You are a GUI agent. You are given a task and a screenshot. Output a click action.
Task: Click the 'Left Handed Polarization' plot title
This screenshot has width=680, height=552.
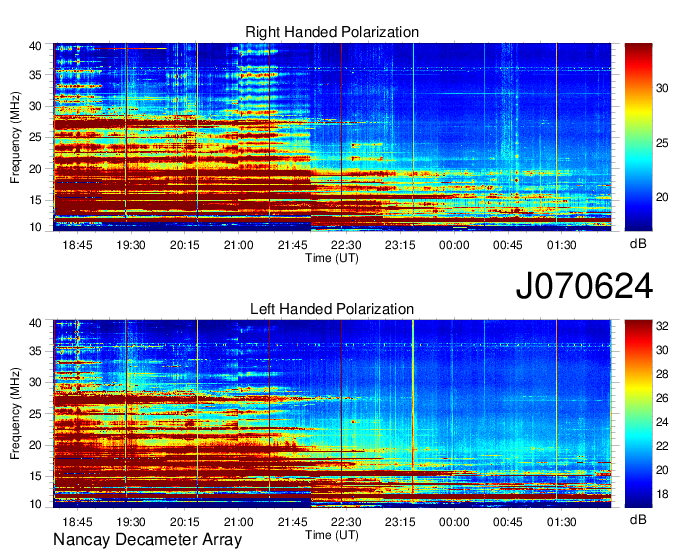[x=332, y=309]
